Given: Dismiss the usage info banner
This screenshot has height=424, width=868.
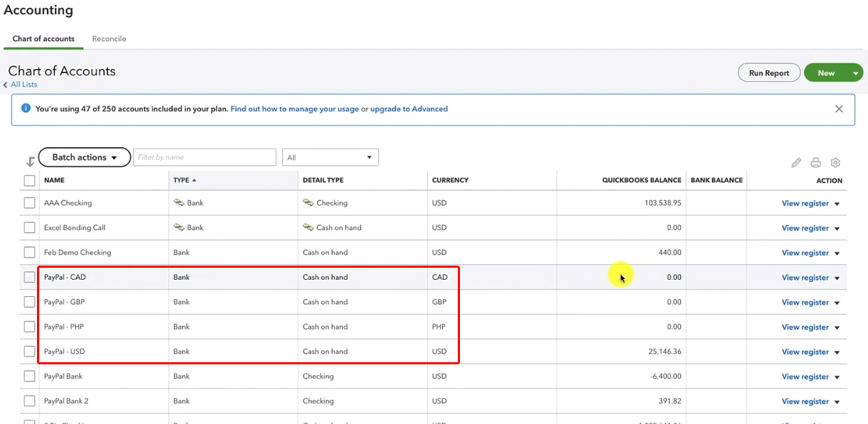Looking at the screenshot, I should coord(839,109).
